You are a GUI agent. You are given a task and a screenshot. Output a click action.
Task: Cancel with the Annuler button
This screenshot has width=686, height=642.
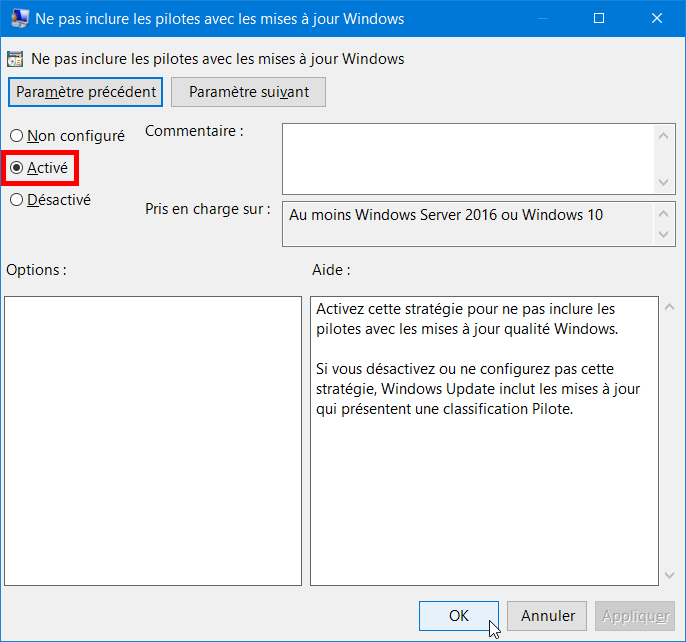pyautogui.click(x=547, y=616)
